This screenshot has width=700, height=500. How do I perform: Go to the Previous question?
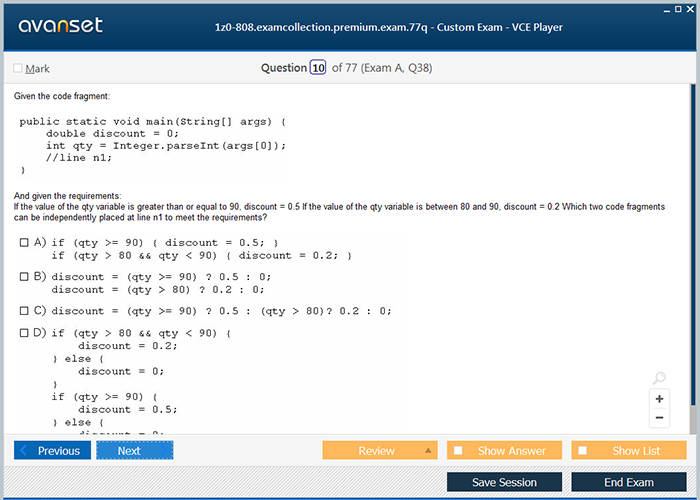point(52,451)
